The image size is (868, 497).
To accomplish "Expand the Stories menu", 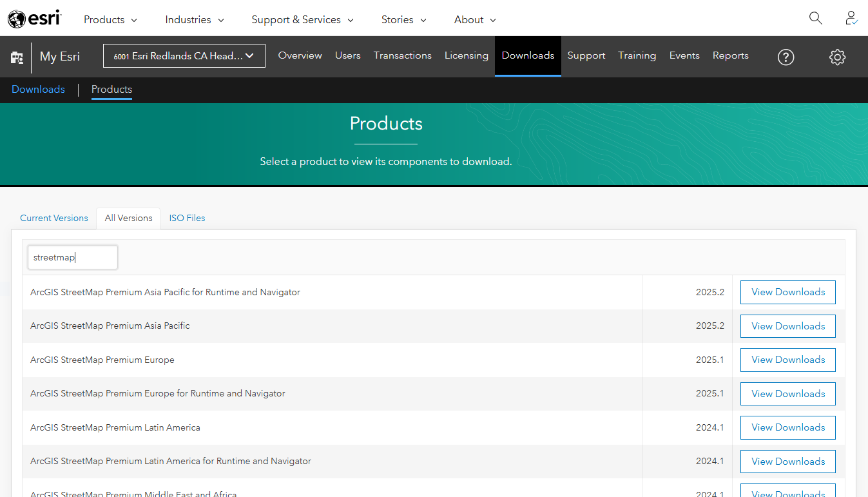I will pyautogui.click(x=404, y=19).
